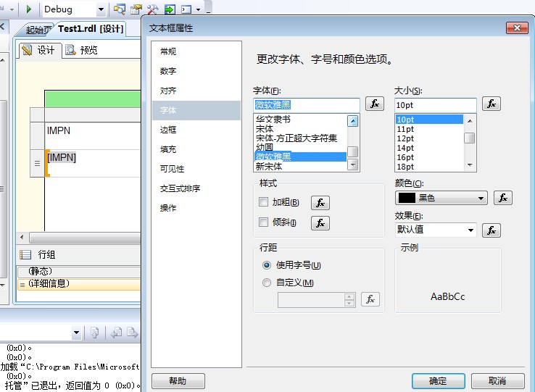Choose 微软雅黑 in the font list

(301, 157)
